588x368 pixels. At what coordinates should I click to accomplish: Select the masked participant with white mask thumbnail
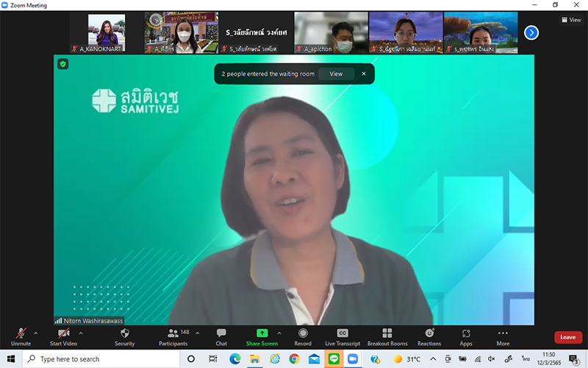click(x=181, y=32)
